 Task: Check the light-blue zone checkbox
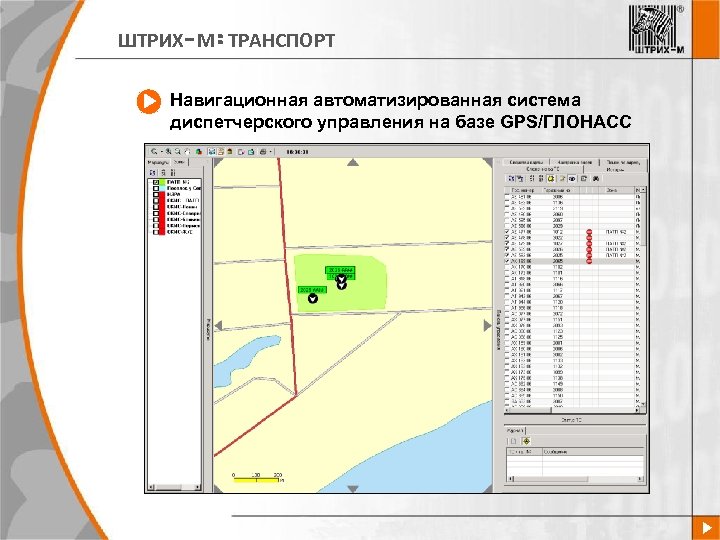156,188
